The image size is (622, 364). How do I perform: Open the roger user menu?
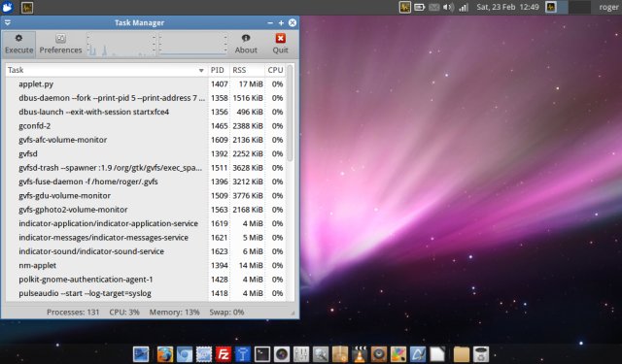pyautogui.click(x=608, y=7)
